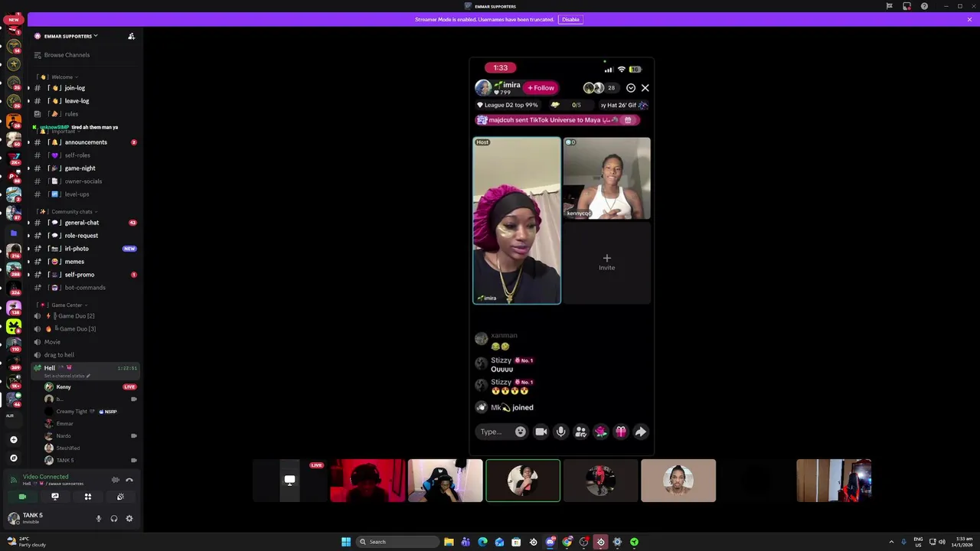Expand the leave-log channel arrow
Image resolution: width=980 pixels, height=551 pixels.
tap(28, 101)
